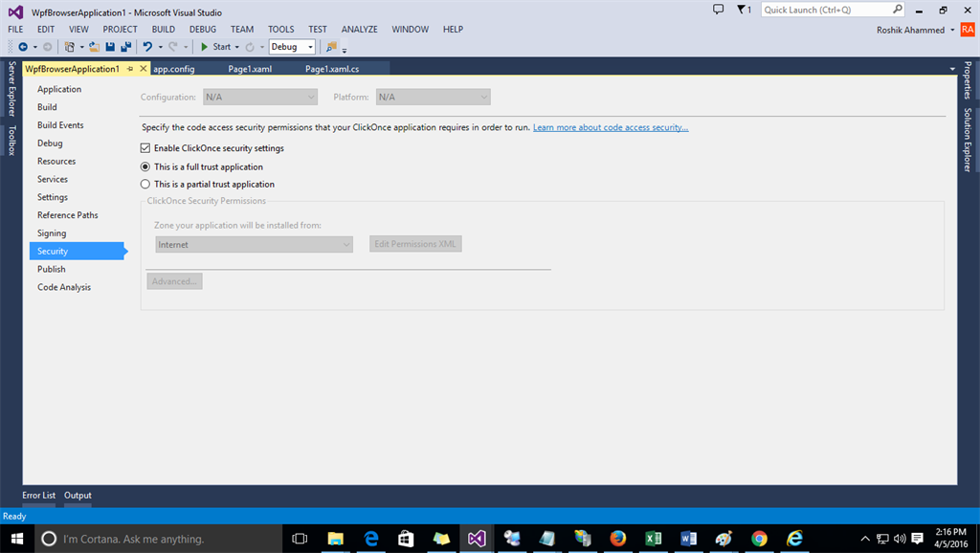Viewport: 980px width, 553px height.
Task: Open Firefox from the taskbar
Action: click(618, 539)
